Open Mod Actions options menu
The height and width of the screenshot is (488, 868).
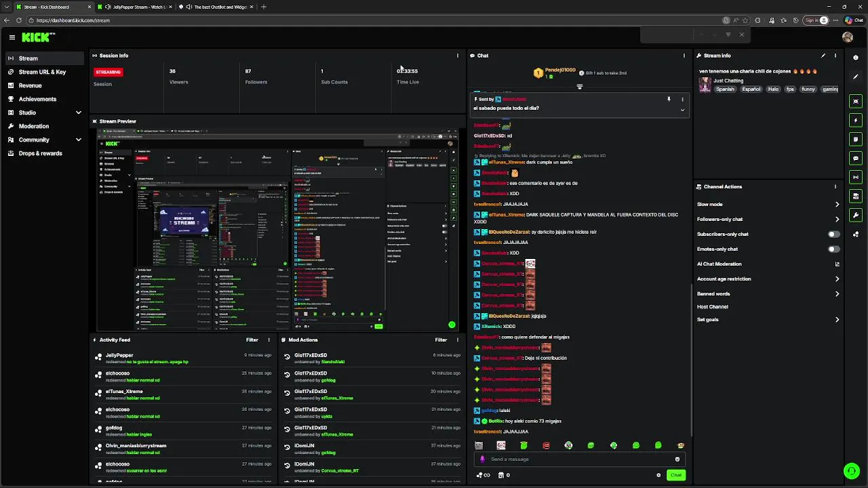click(x=458, y=340)
